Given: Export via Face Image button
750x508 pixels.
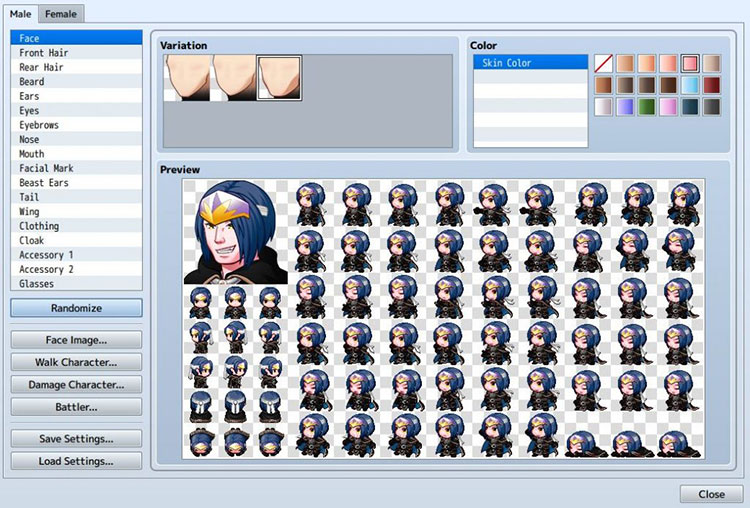Looking at the screenshot, I should (x=77, y=340).
